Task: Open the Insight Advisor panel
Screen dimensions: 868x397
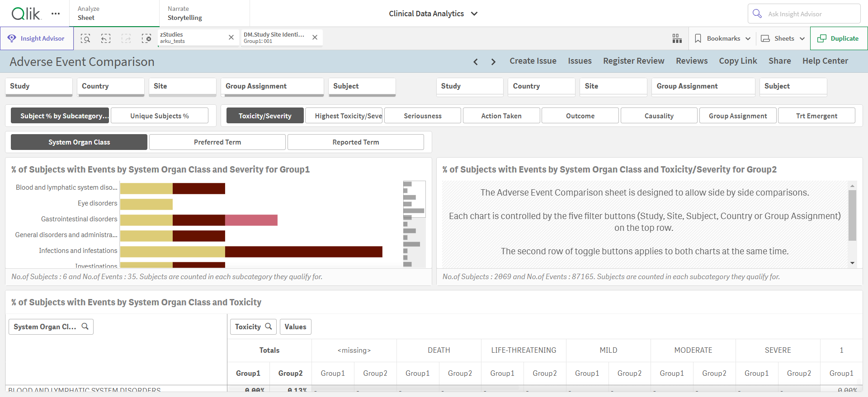Action: pos(37,38)
